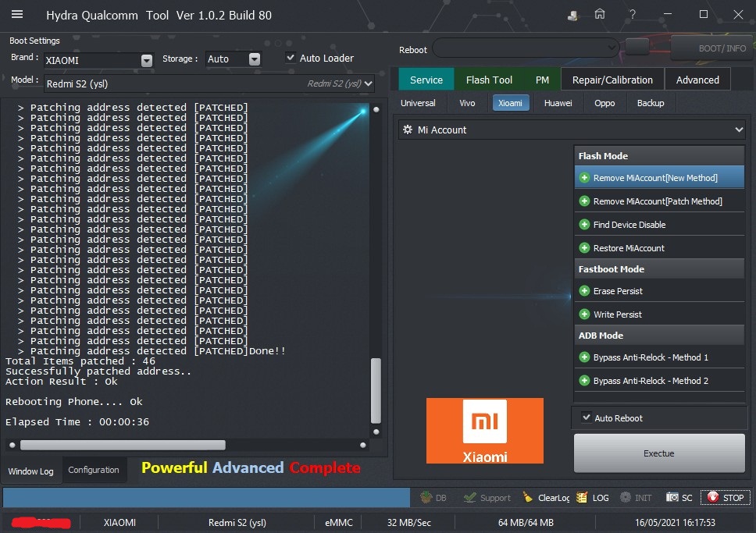Open the Repair/Calibration tab
Image resolution: width=756 pixels, height=533 pixels.
coord(612,80)
